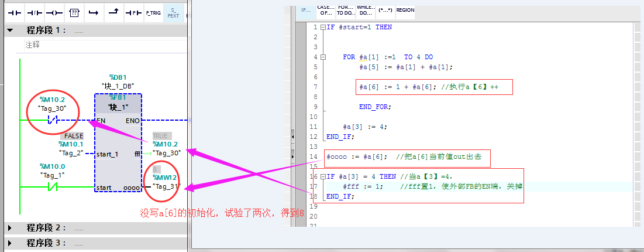This screenshot has width=644, height=252.
Task: Insert a normally open contact
Action: pyautogui.click(x=14, y=12)
